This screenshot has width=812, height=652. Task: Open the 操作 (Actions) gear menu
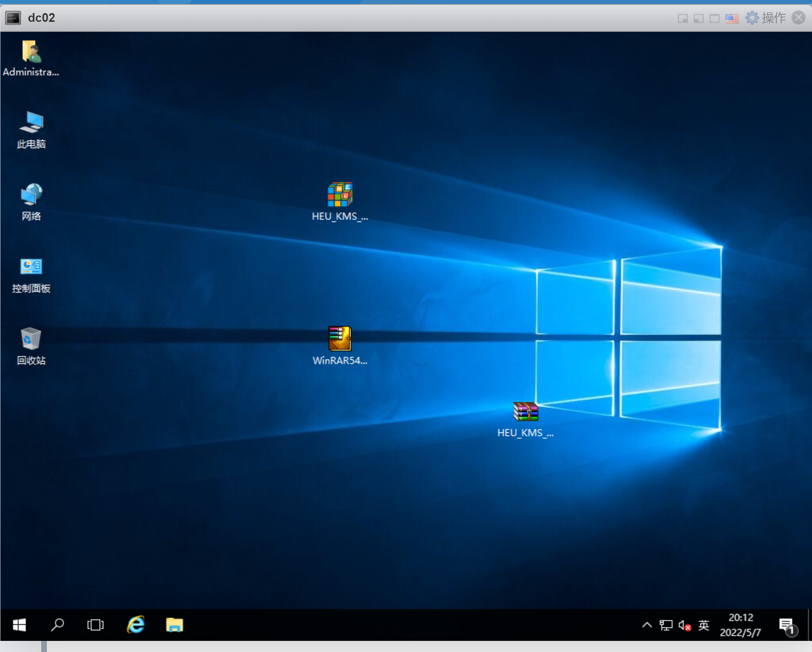tap(766, 18)
